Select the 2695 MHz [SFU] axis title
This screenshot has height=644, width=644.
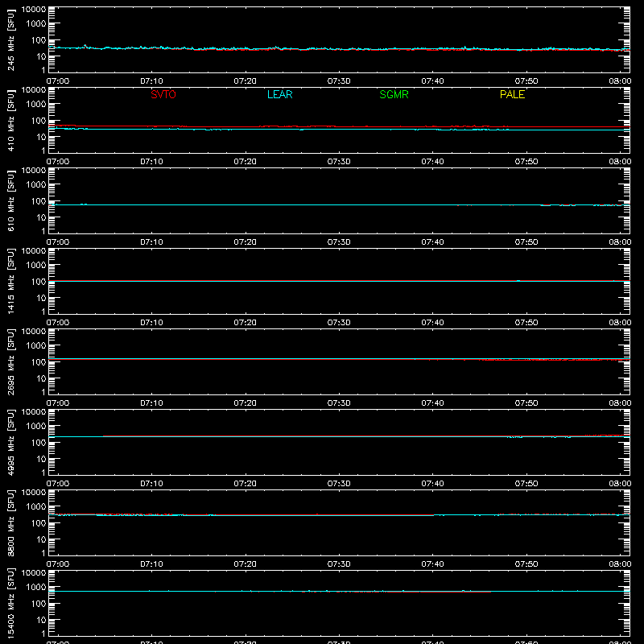click(x=10, y=361)
